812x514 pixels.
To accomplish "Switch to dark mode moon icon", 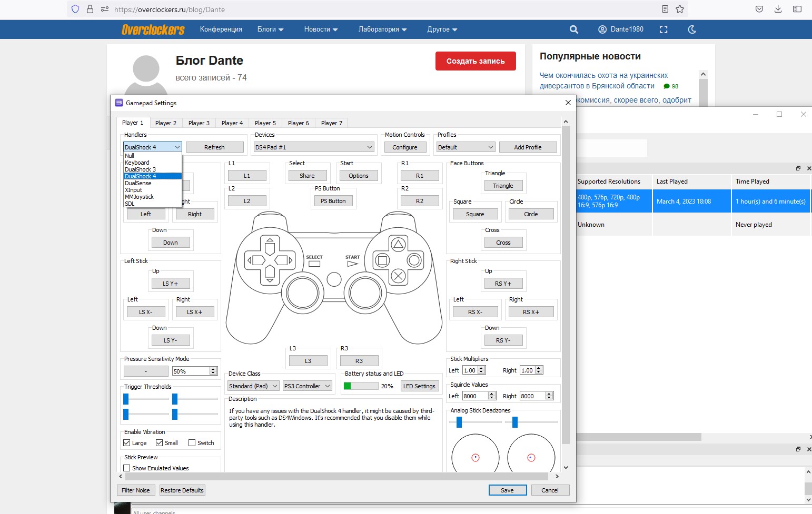I will pos(692,29).
